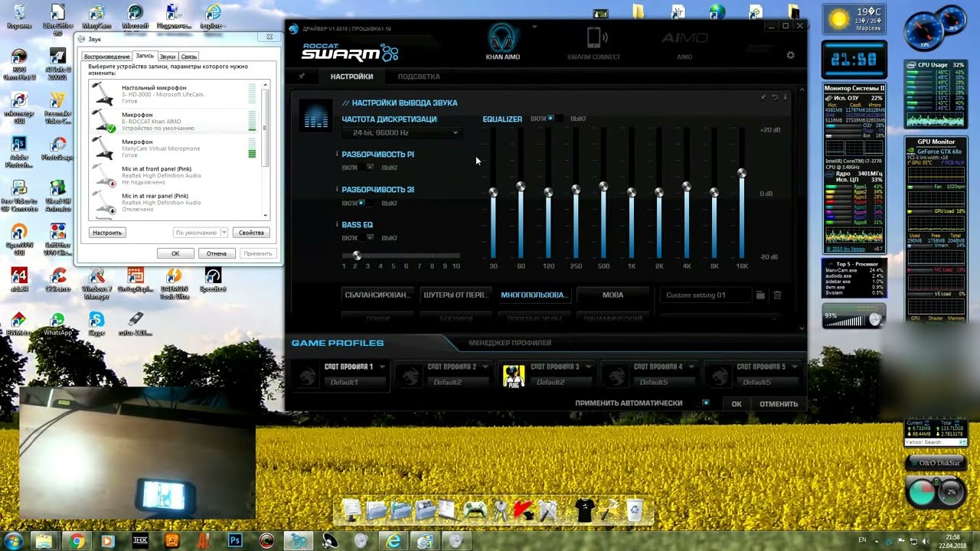Open the Windows Start menu
The width and height of the screenshot is (980, 551).
coord(14,541)
